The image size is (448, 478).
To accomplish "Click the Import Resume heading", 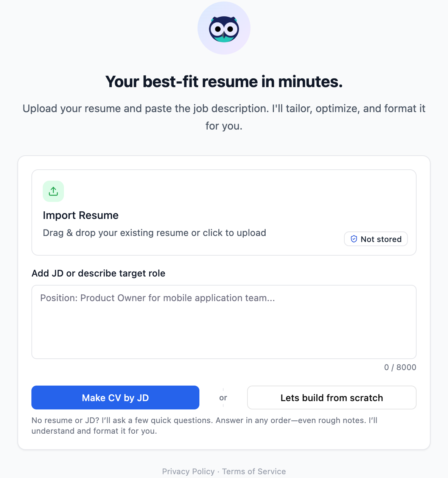I will 81,215.
